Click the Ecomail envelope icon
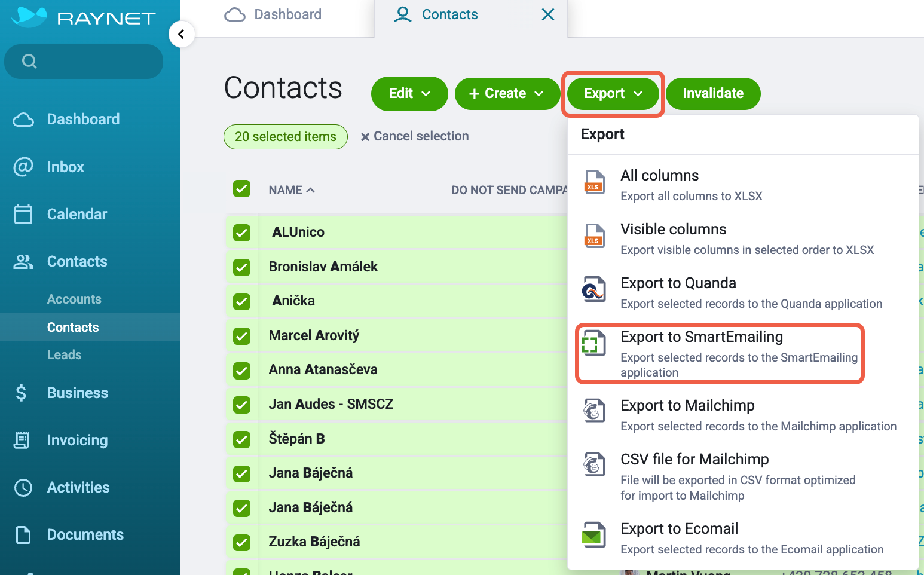The image size is (924, 575). [x=593, y=535]
